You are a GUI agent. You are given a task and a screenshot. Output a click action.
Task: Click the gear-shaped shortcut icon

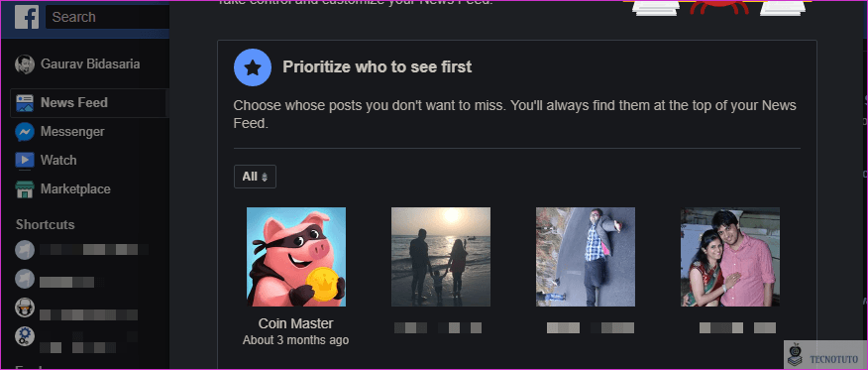tap(25, 336)
